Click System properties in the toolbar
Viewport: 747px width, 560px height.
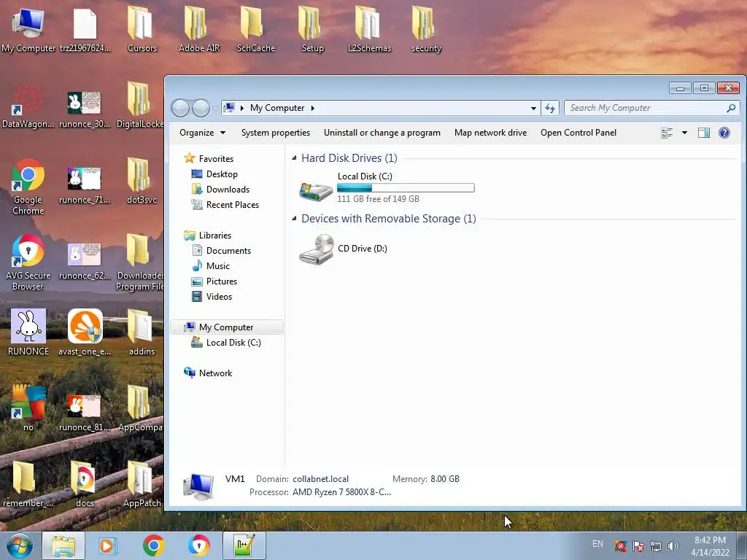pyautogui.click(x=275, y=133)
